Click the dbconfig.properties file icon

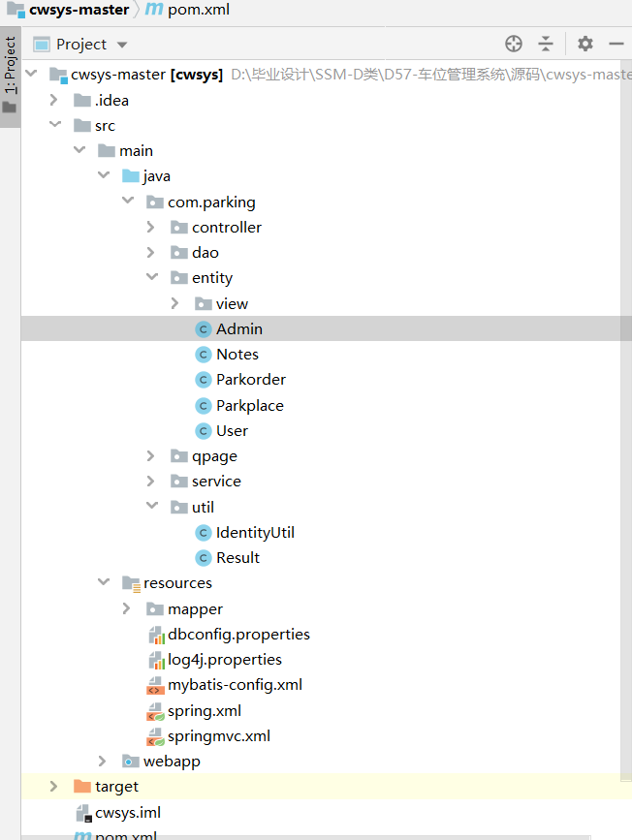click(x=155, y=635)
